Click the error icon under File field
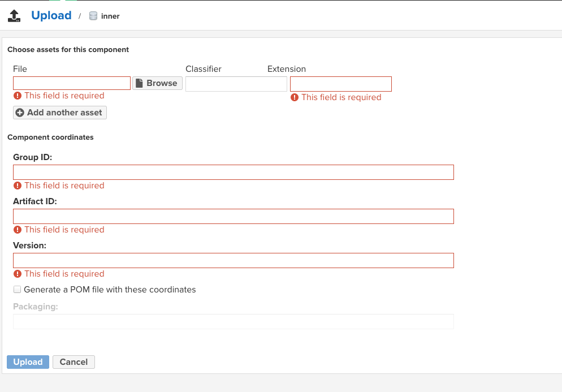 pos(18,96)
